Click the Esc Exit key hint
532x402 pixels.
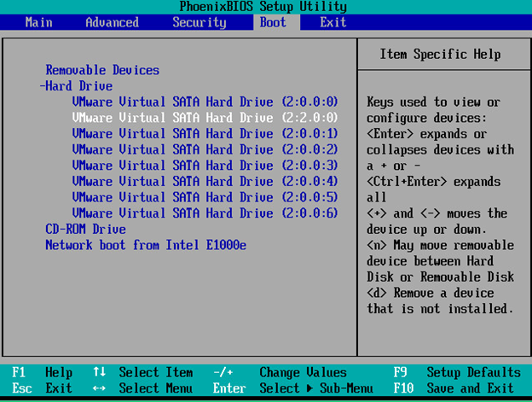coord(42,388)
